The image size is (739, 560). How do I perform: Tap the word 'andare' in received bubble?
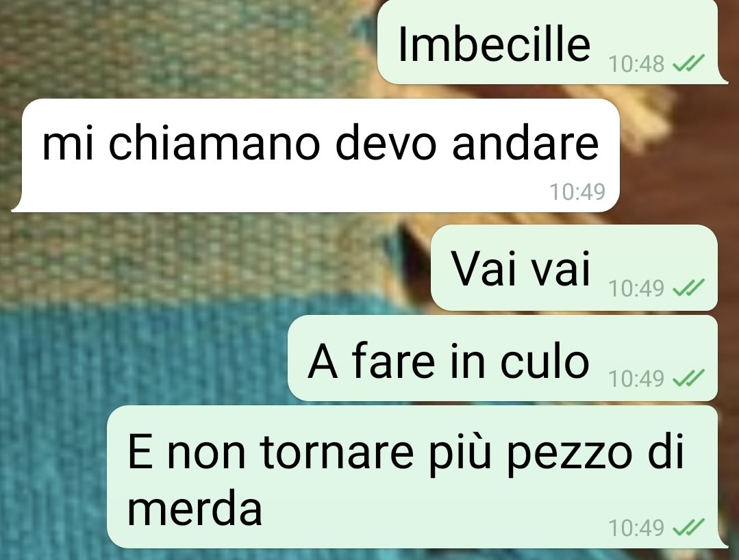coord(525,142)
